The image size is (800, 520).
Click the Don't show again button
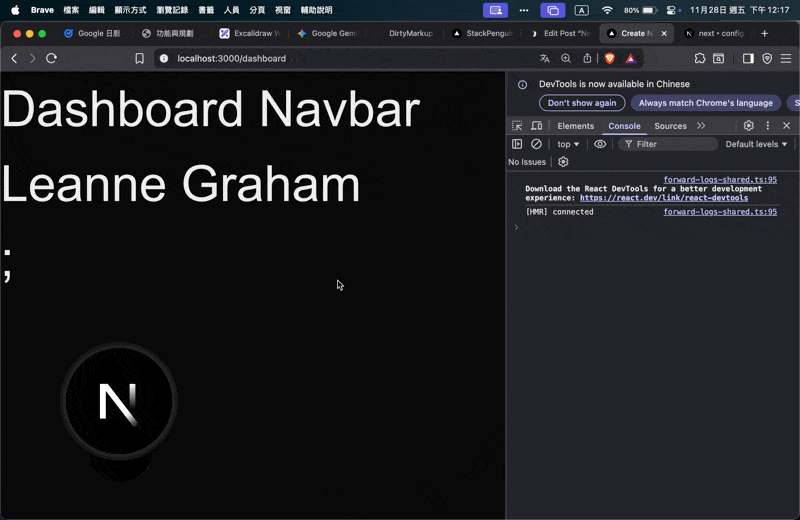click(x=582, y=103)
